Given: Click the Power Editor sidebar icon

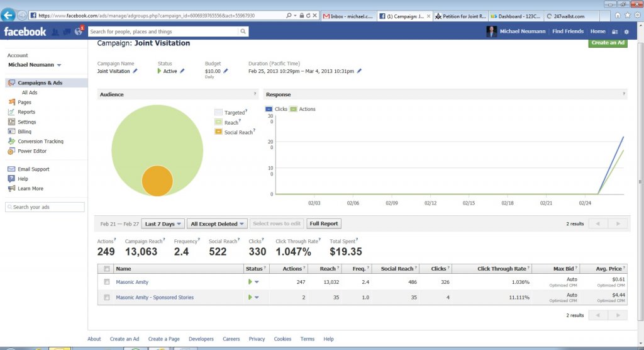Looking at the screenshot, I should (x=11, y=151).
